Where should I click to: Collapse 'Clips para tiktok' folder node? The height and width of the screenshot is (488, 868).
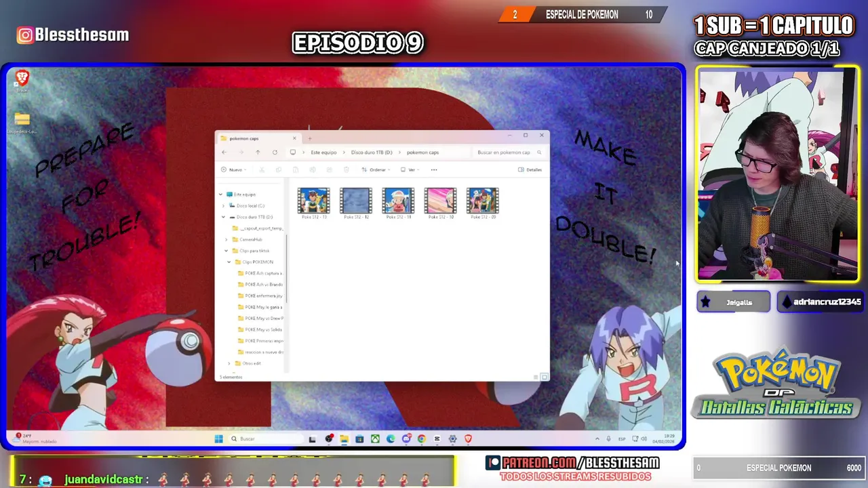point(226,251)
